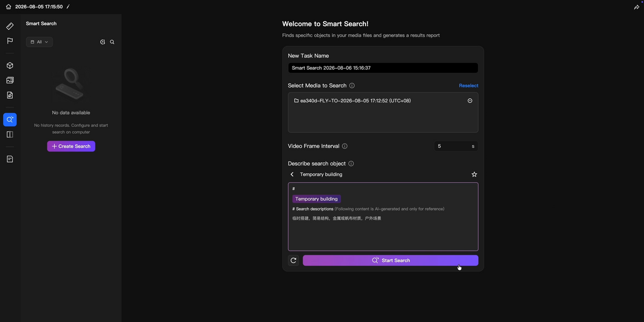This screenshot has height=322, width=644.
Task: Open the report notes sidebar icon
Action: click(10, 159)
